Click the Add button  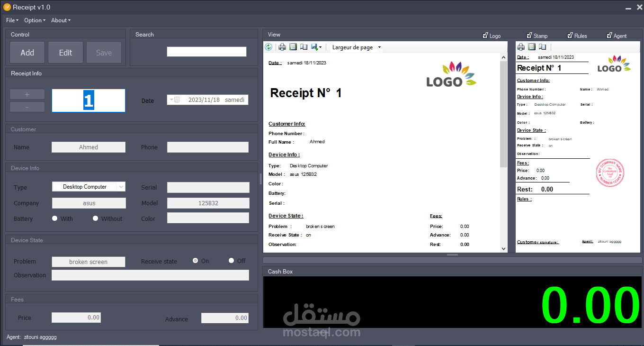[27, 52]
